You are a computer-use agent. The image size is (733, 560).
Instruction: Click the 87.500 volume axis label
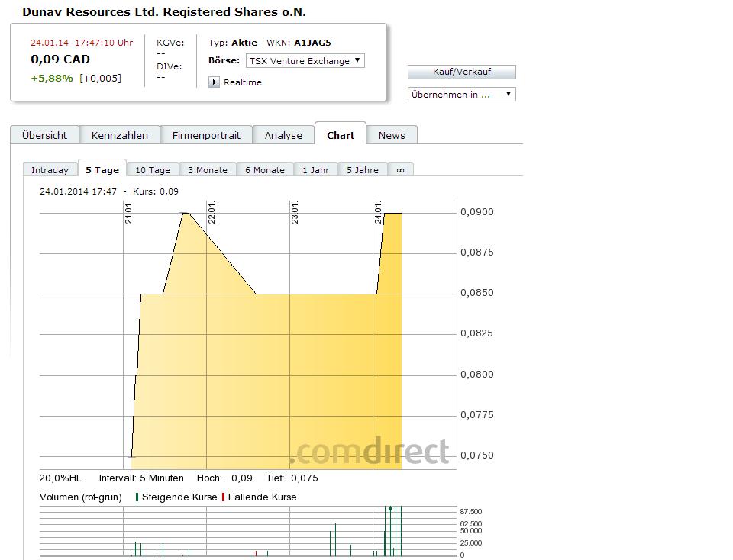[471, 512]
